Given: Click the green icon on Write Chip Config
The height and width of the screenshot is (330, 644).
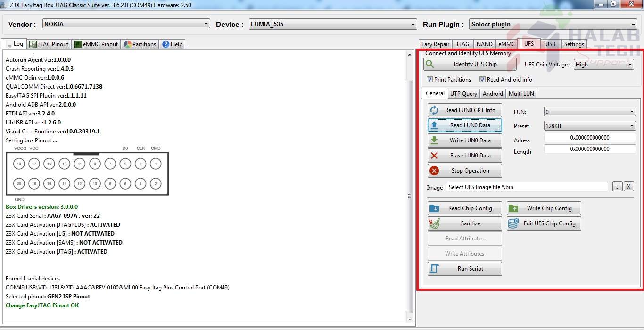Looking at the screenshot, I should point(513,208).
